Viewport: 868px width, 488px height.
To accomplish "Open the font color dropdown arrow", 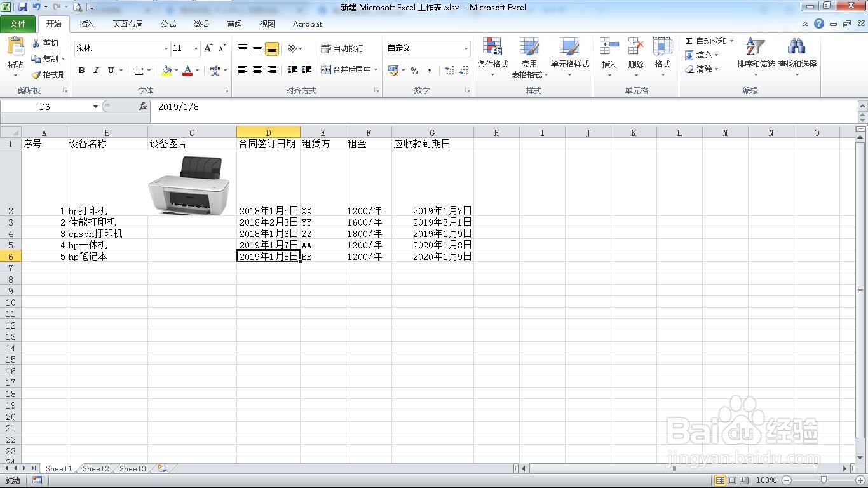I will 198,71.
